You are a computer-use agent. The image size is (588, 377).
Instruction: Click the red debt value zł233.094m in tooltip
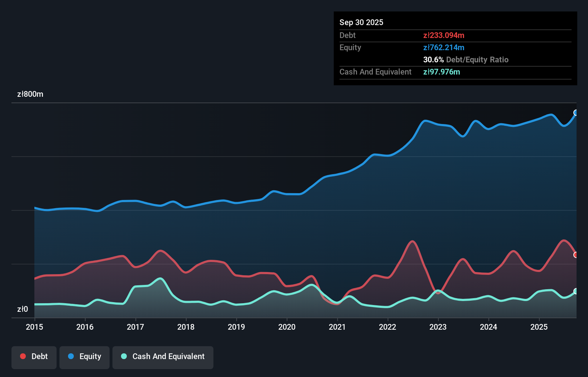coord(444,35)
